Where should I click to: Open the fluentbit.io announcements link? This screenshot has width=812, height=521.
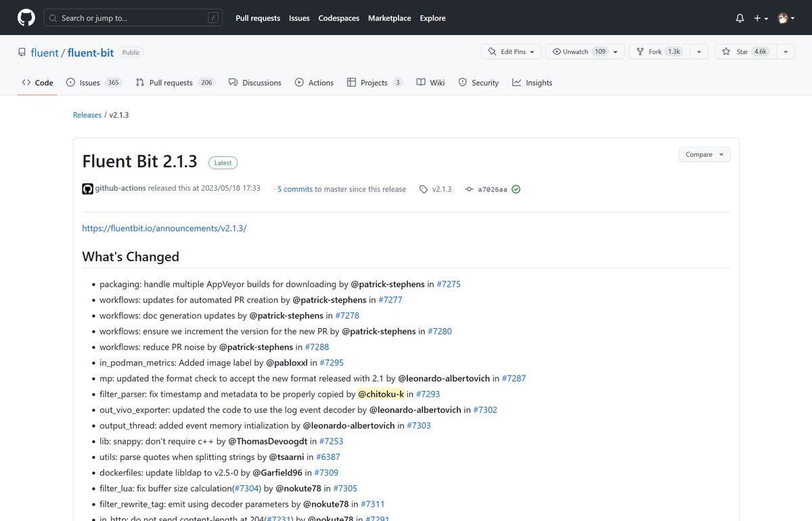[x=164, y=228]
